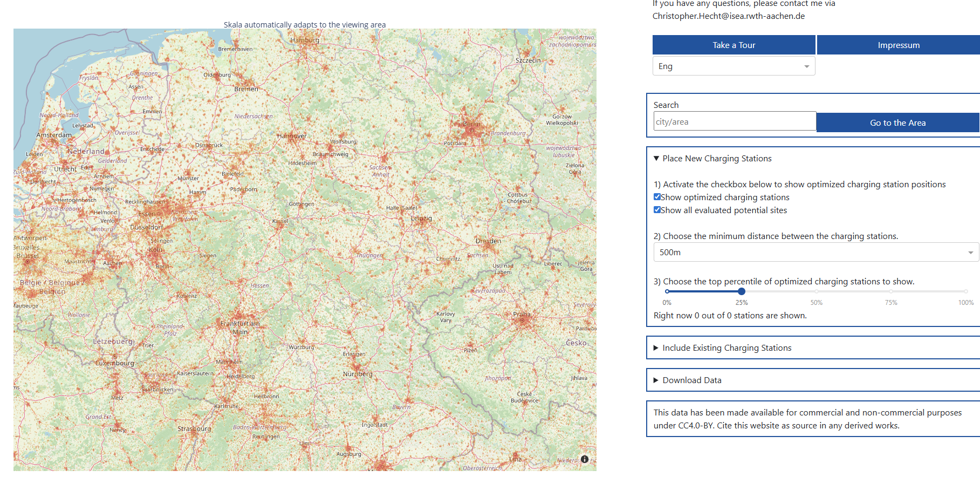This screenshot has width=980, height=484.
Task: Set the percentile slider to 0% mark
Action: [x=667, y=291]
